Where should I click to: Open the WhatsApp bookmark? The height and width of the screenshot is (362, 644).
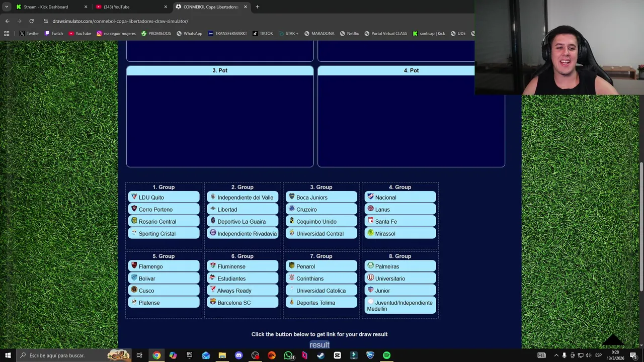[x=189, y=34]
